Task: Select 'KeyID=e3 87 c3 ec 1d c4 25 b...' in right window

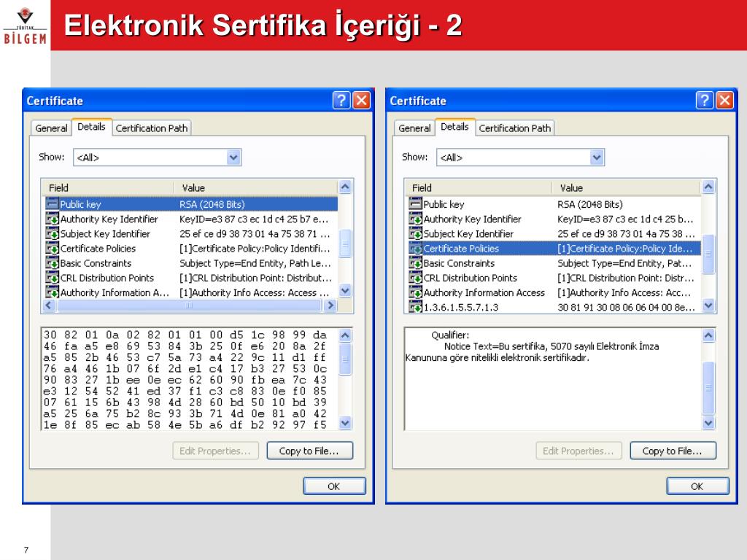Action: tap(625, 219)
